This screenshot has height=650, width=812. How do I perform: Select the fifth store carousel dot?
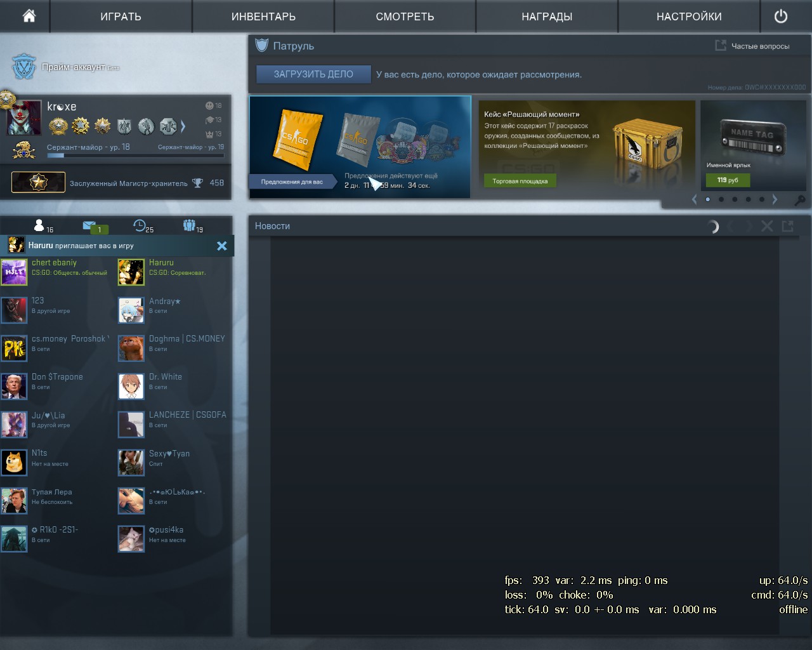point(761,199)
